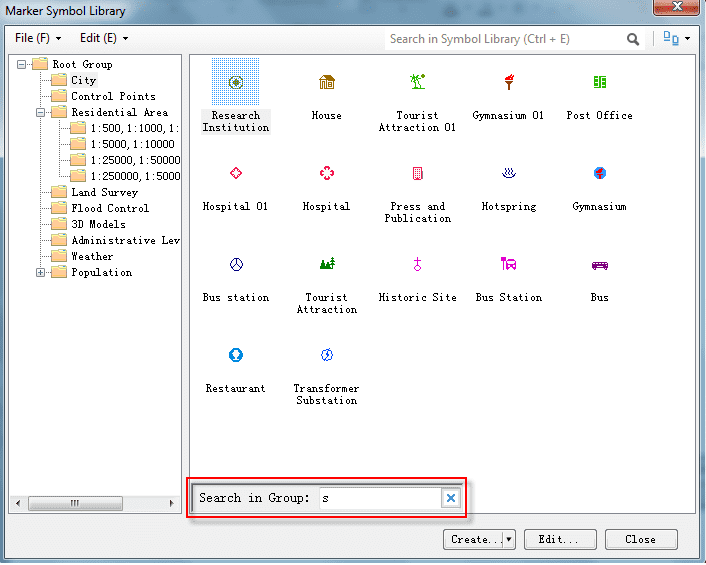Click the Edit... button
Image resolution: width=706 pixels, height=565 pixels.
coord(559,539)
